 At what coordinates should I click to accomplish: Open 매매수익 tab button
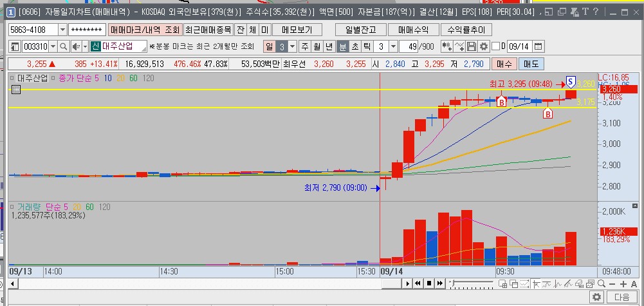(413, 30)
